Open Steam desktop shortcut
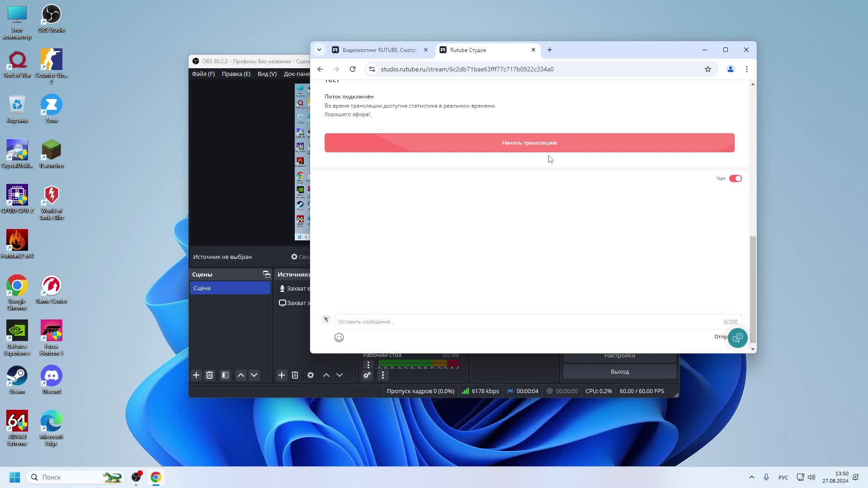 (x=17, y=380)
